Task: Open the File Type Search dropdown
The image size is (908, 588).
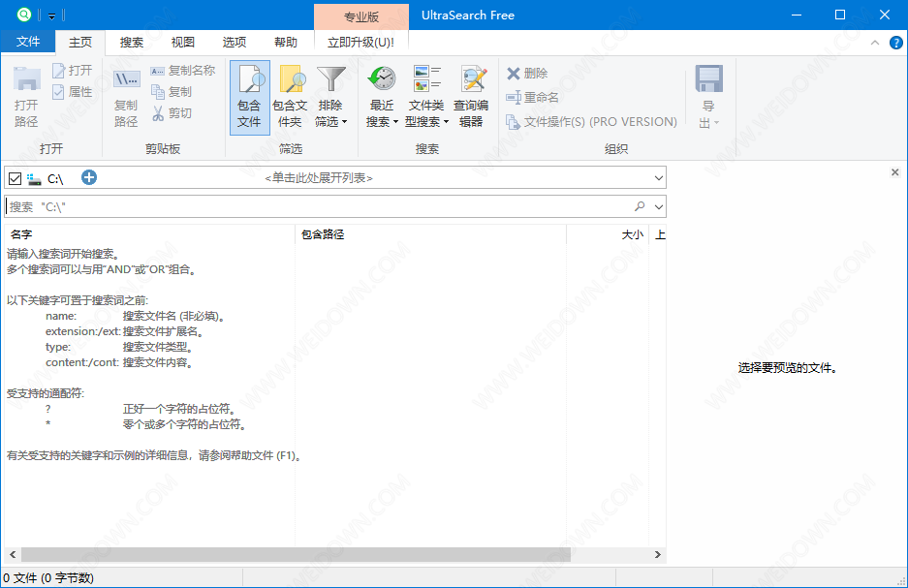Action: [x=426, y=97]
